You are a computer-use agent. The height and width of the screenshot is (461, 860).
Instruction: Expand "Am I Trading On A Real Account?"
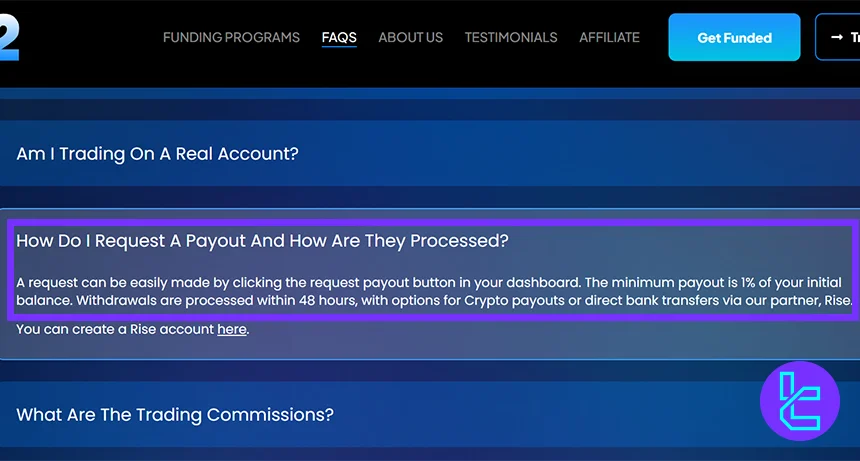[158, 154]
